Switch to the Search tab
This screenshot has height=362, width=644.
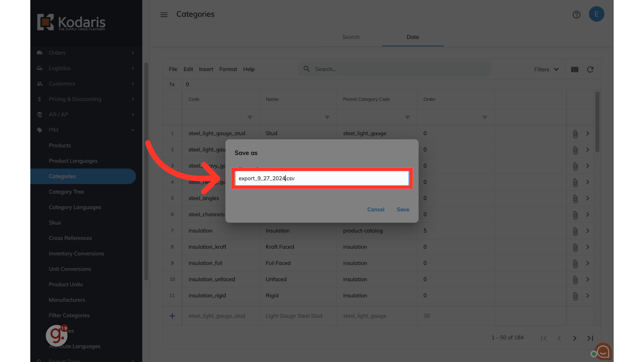click(351, 37)
